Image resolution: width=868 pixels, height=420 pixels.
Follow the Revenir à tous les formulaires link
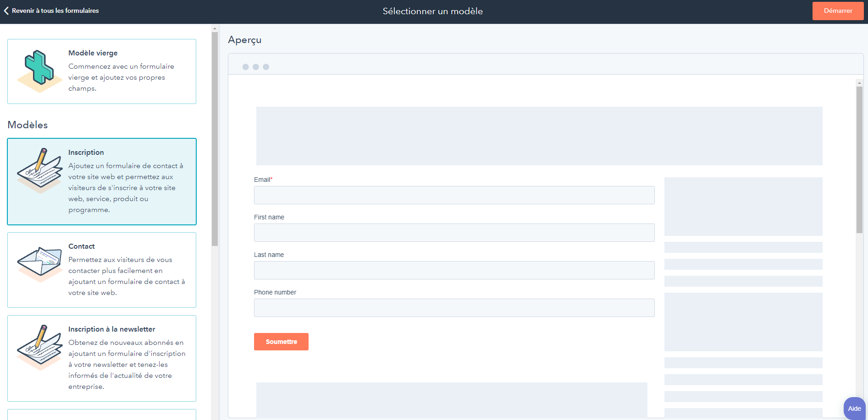click(x=55, y=11)
